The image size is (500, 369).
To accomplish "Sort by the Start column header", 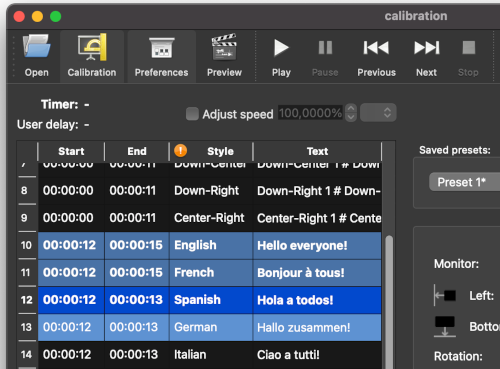I will click(x=71, y=151).
